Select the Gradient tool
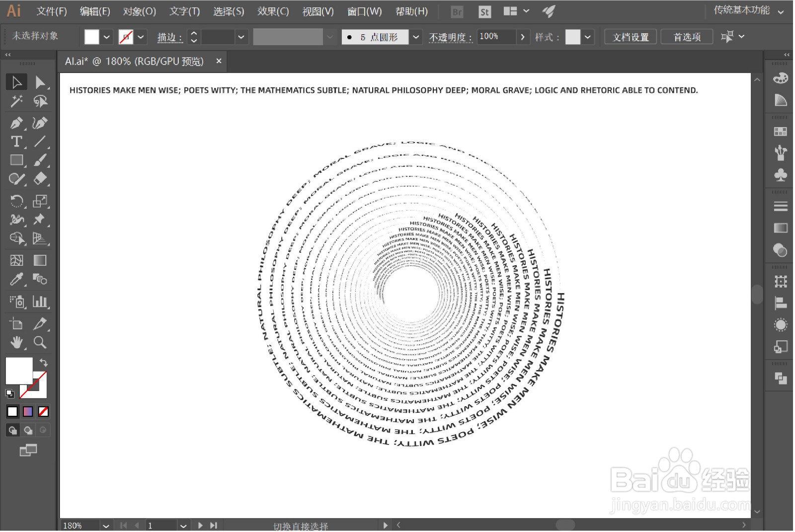Image resolution: width=795 pixels, height=532 pixels. [40, 260]
